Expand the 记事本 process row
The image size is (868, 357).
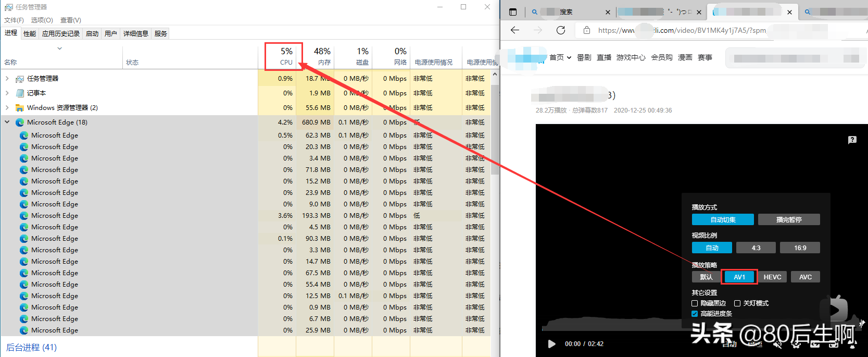point(7,93)
